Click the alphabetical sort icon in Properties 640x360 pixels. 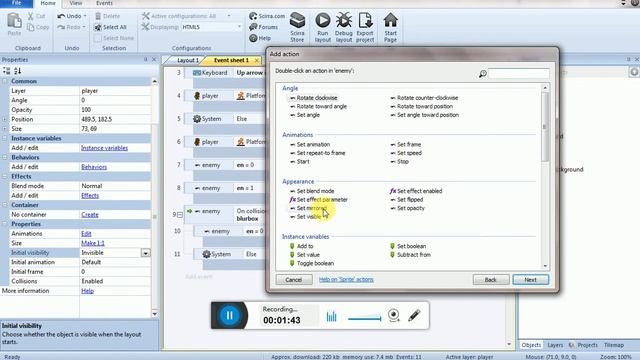tap(18, 71)
